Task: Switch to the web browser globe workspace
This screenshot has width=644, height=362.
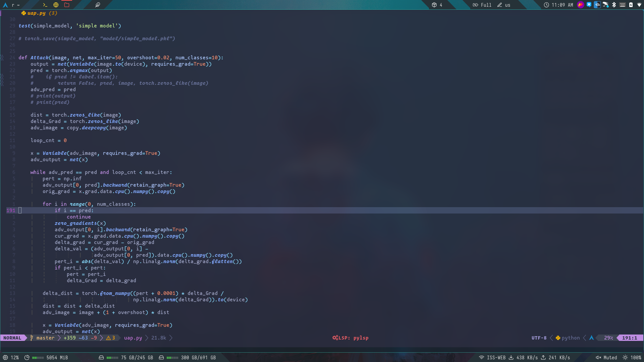Action: click(x=56, y=5)
